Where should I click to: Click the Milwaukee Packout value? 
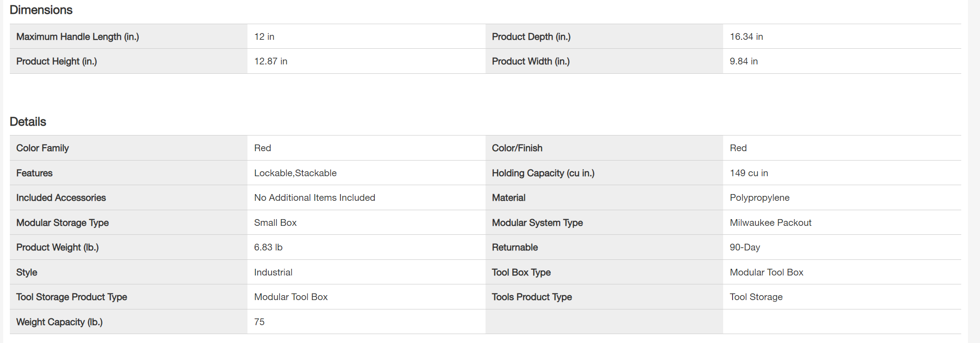771,223
